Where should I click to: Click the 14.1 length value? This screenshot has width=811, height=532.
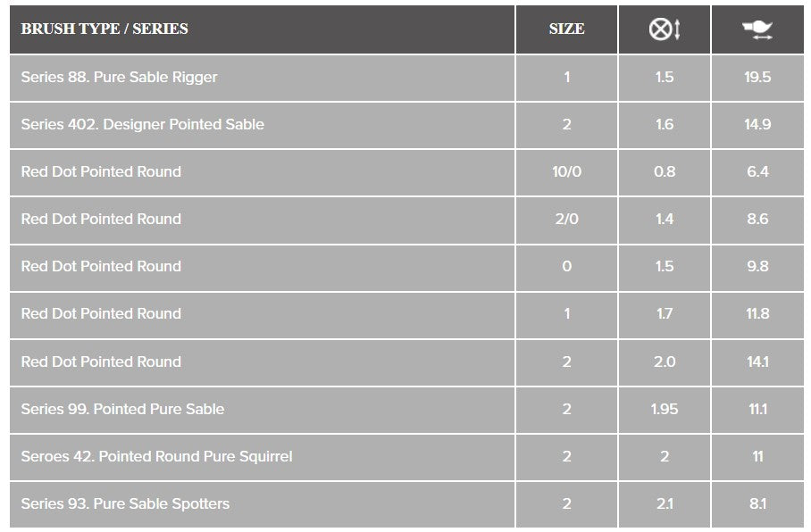757,362
